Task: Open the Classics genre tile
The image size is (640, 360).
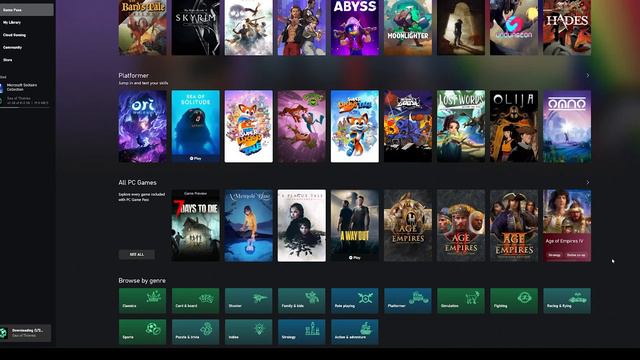Action: (x=142, y=301)
